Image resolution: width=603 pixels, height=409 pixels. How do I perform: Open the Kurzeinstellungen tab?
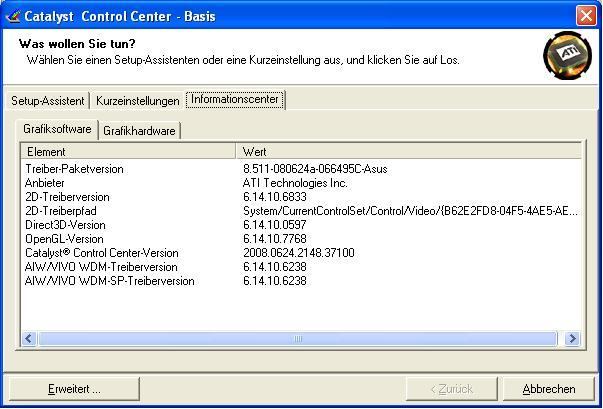coord(138,101)
